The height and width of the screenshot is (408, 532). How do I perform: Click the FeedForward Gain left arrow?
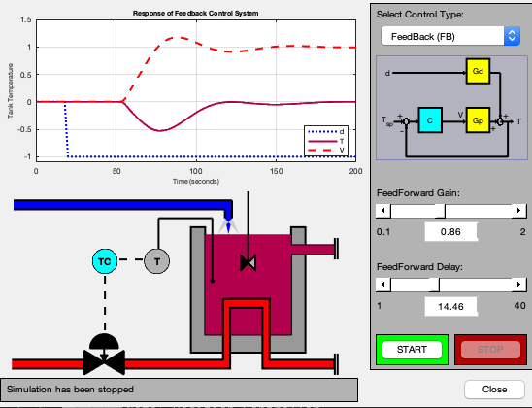(383, 211)
